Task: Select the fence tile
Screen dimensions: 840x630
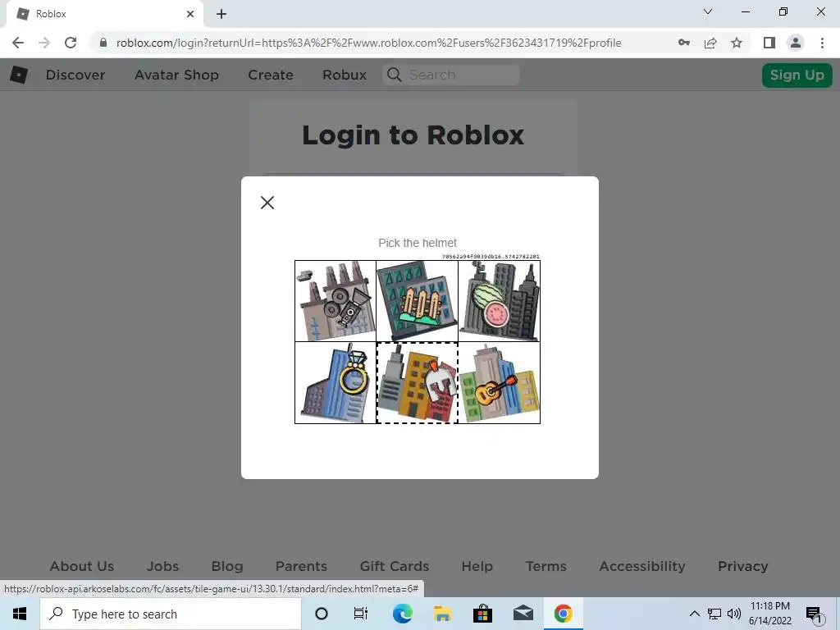Action: click(418, 301)
